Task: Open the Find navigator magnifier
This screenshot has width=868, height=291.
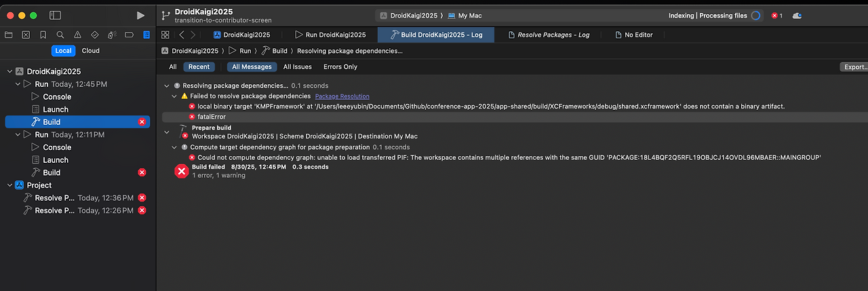Action: pyautogui.click(x=60, y=34)
